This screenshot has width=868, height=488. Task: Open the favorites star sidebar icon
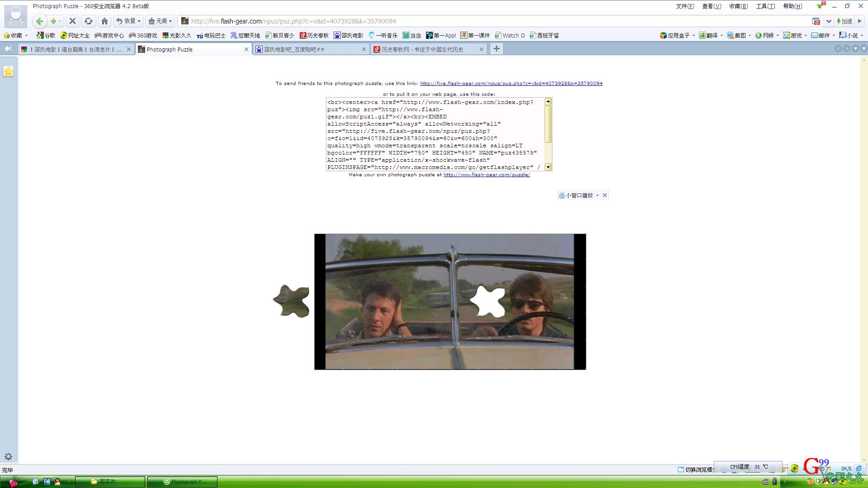[9, 71]
